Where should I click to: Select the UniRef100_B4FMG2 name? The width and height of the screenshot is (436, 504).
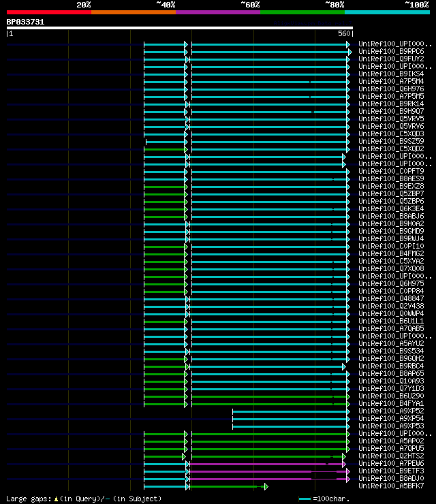coord(391,253)
